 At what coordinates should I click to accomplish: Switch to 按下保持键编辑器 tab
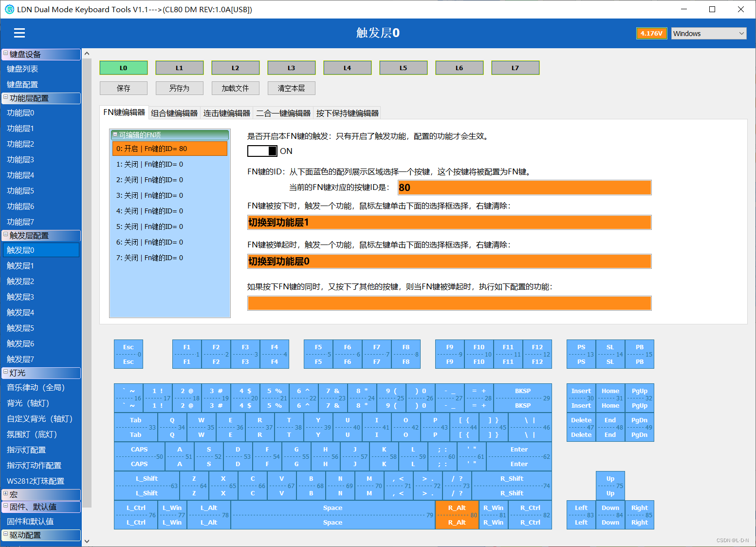pyautogui.click(x=347, y=113)
